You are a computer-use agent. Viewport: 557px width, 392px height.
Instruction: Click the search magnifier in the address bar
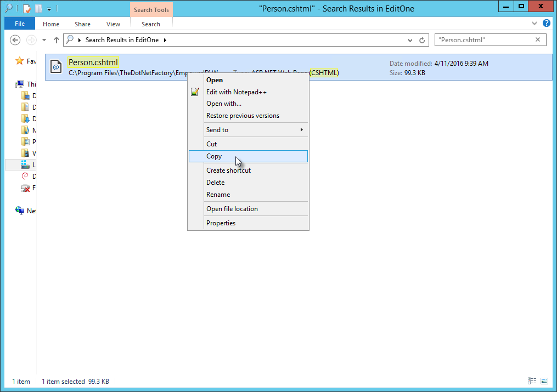[69, 39]
